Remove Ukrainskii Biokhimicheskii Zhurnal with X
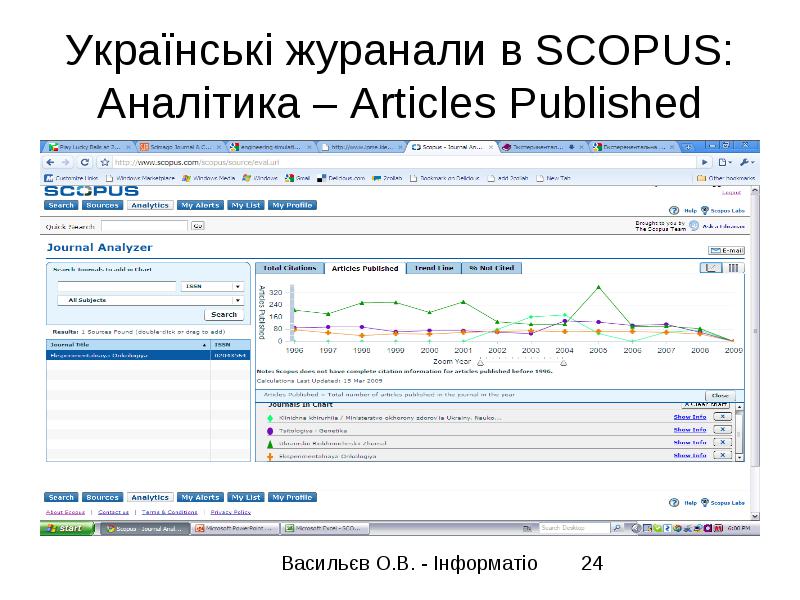This screenshot has height=600, width=800. click(x=722, y=442)
